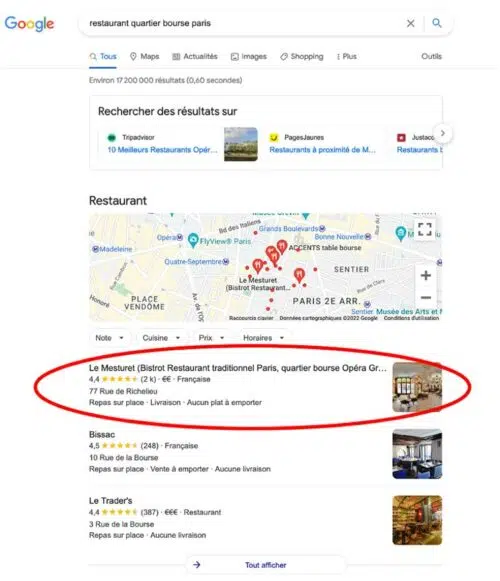Click the FlyView Paris marker on the map

tap(193, 240)
